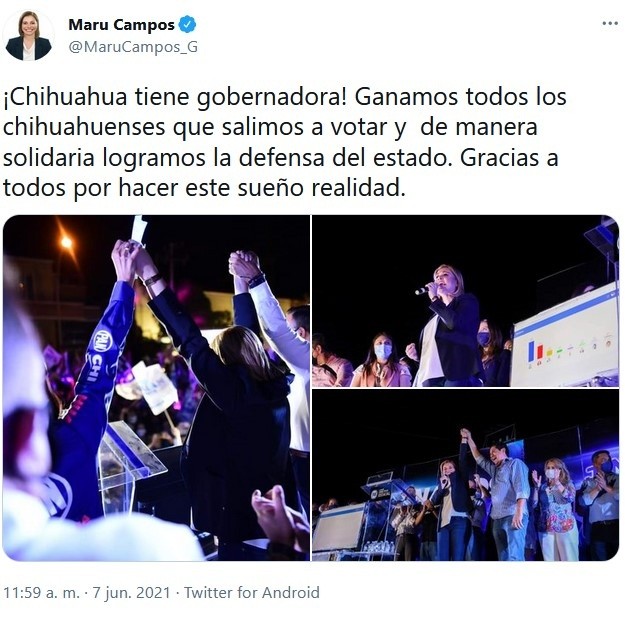Open the photo of woman speaking into microphone
Image resolution: width=625 pixels, height=619 pixels.
click(465, 301)
